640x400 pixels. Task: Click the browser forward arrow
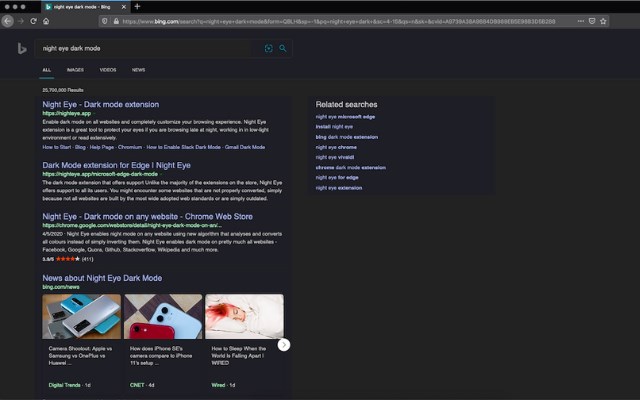[21, 21]
